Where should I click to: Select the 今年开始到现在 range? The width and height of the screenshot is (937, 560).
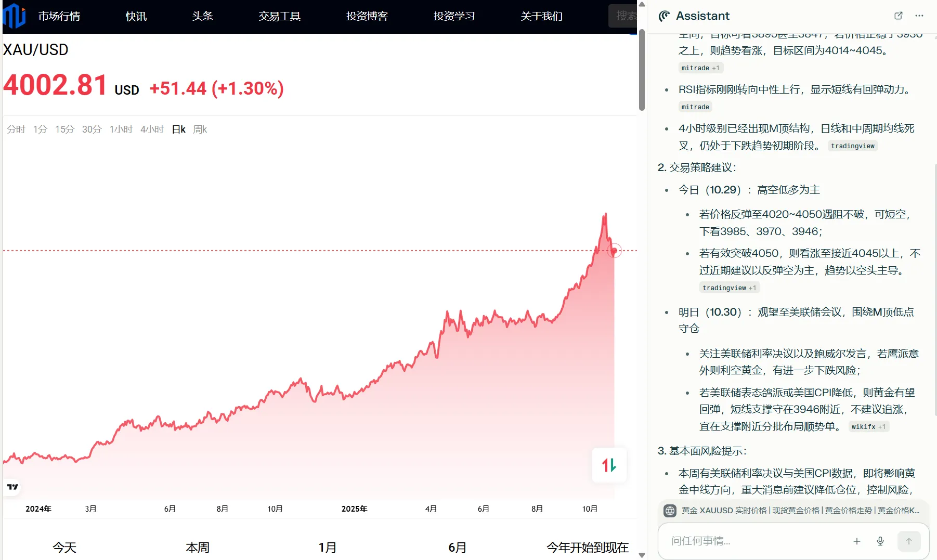coord(588,547)
